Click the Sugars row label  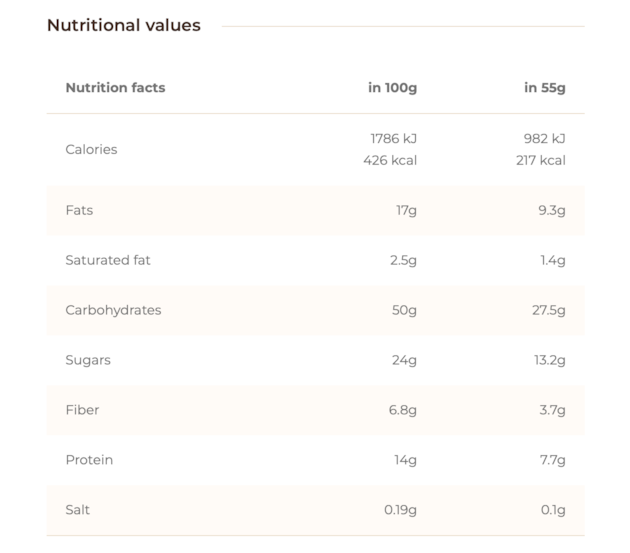88,360
